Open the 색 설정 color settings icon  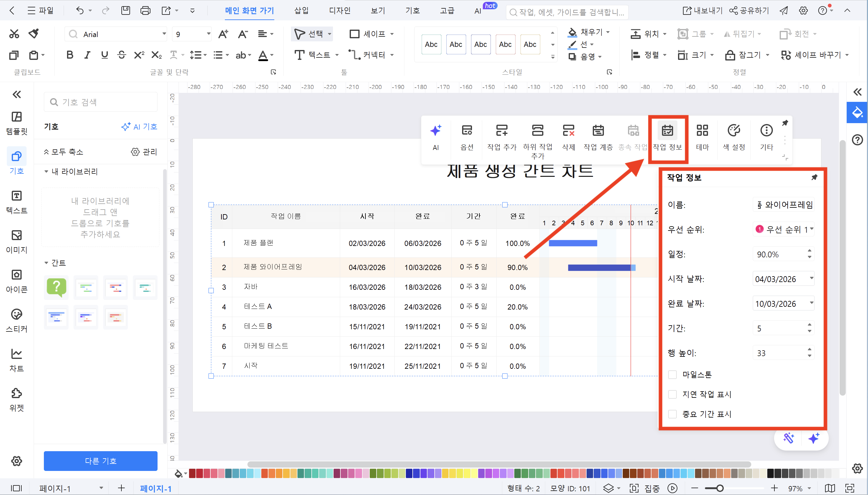[733, 136]
